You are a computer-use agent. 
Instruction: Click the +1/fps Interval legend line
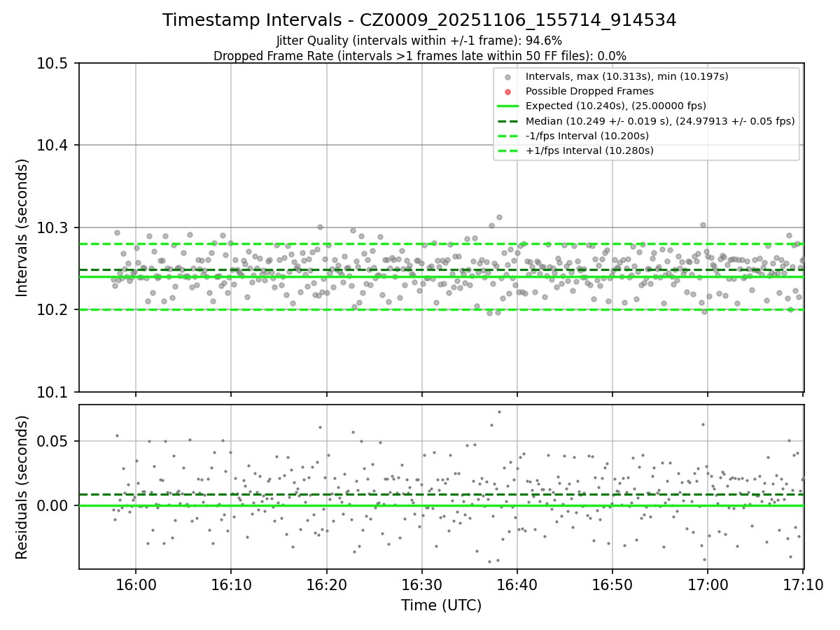(508, 150)
